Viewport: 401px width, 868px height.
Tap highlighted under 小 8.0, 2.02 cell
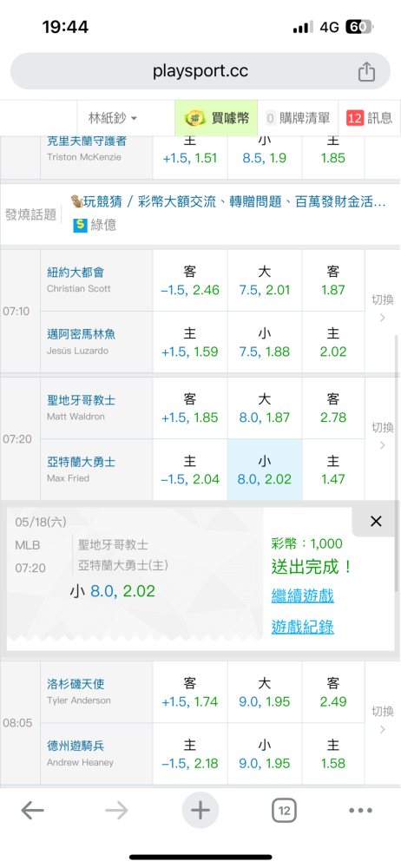[x=264, y=470]
